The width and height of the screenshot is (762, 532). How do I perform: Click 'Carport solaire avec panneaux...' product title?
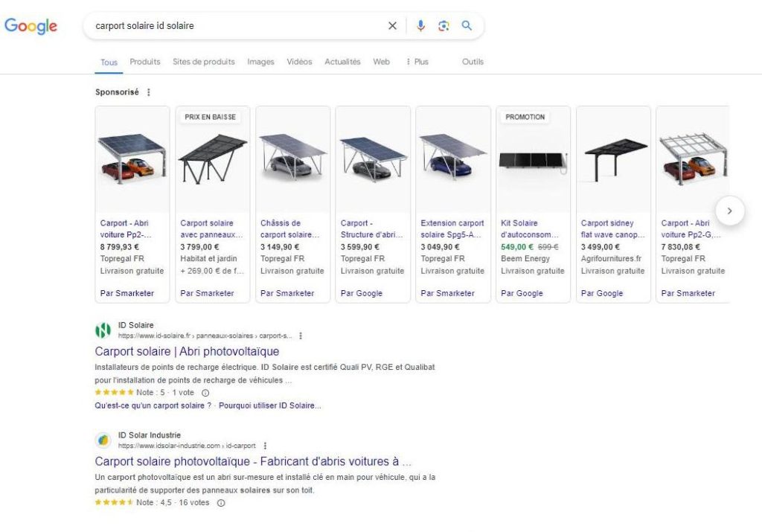click(211, 229)
